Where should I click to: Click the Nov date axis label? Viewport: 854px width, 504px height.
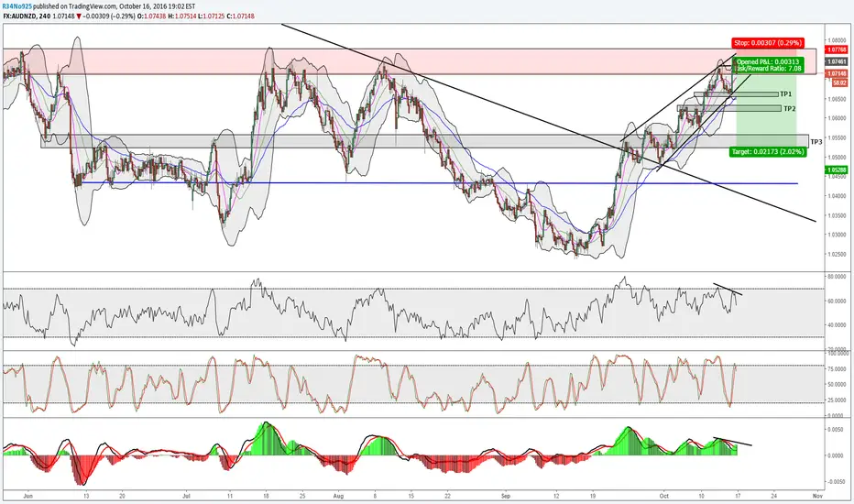click(x=817, y=497)
